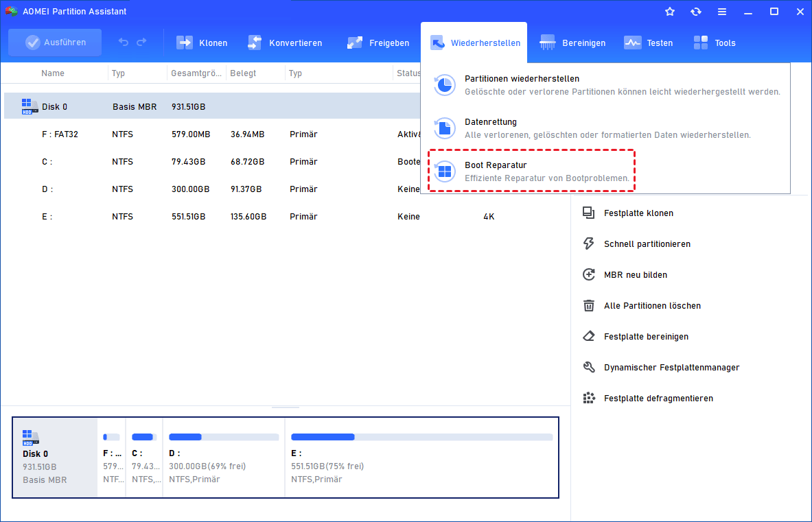Click the redo arrow icon
The width and height of the screenshot is (812, 522).
click(141, 43)
